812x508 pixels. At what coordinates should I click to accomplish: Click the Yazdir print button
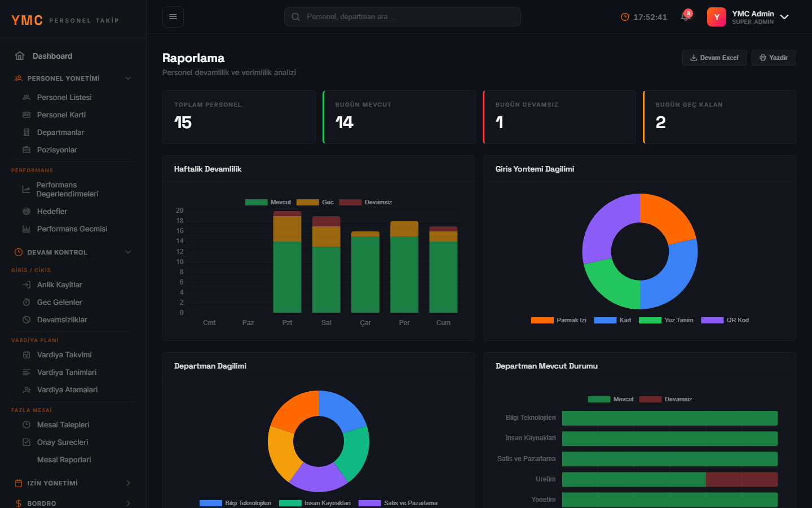point(774,58)
